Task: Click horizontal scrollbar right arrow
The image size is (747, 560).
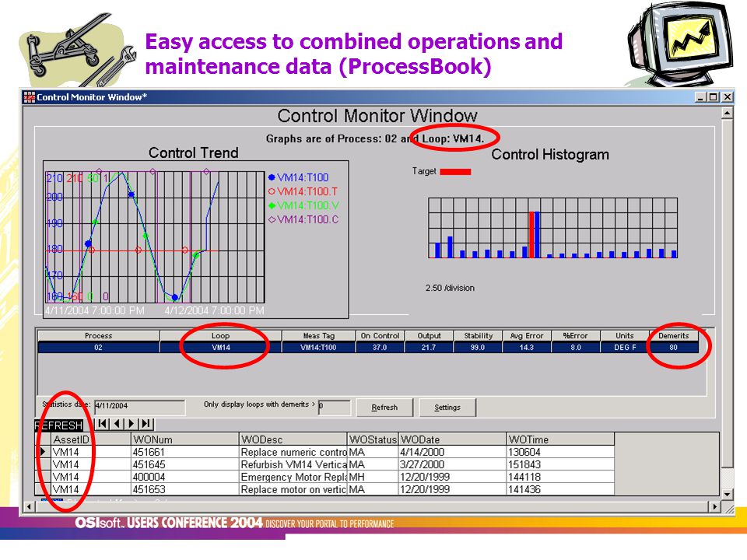Action: point(714,506)
